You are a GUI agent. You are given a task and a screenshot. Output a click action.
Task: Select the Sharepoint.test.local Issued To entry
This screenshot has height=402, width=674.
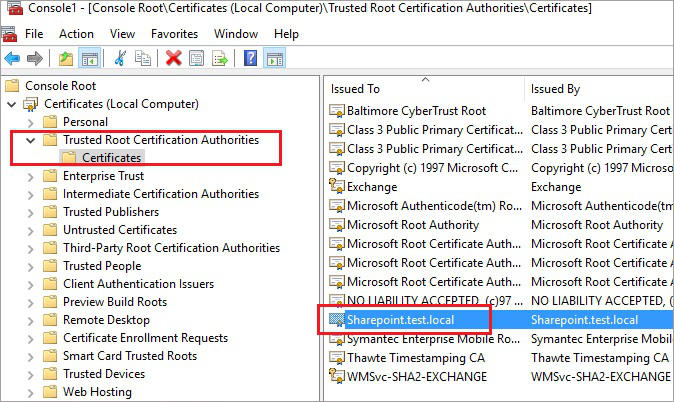[x=400, y=320]
